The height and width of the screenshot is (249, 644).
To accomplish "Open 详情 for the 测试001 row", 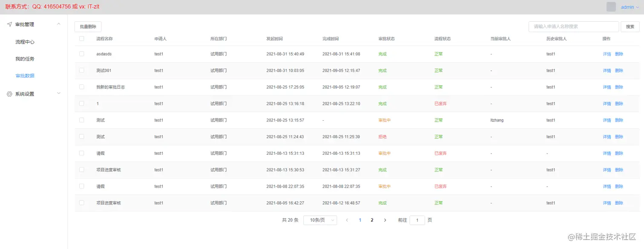I will [x=607, y=70].
